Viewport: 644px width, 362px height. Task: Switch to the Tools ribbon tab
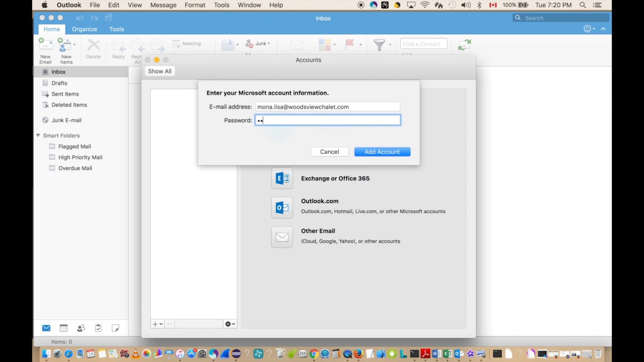[x=117, y=29]
